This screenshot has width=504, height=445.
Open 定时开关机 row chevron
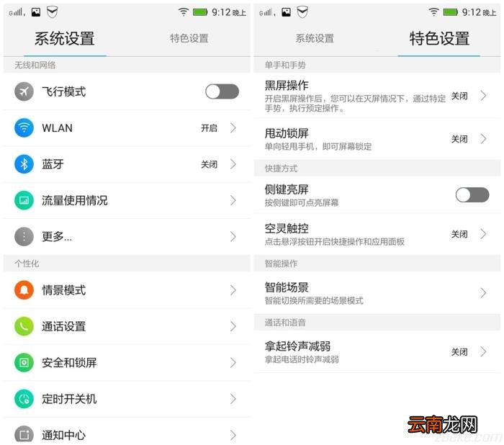[x=233, y=399]
